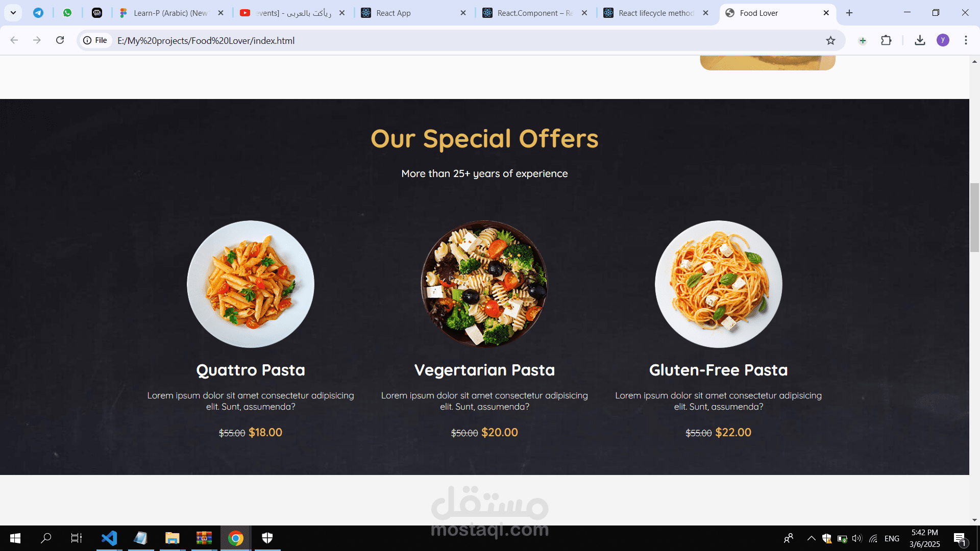Bookmark this page with star icon
The image size is (980, 551).
pyautogui.click(x=830, y=40)
